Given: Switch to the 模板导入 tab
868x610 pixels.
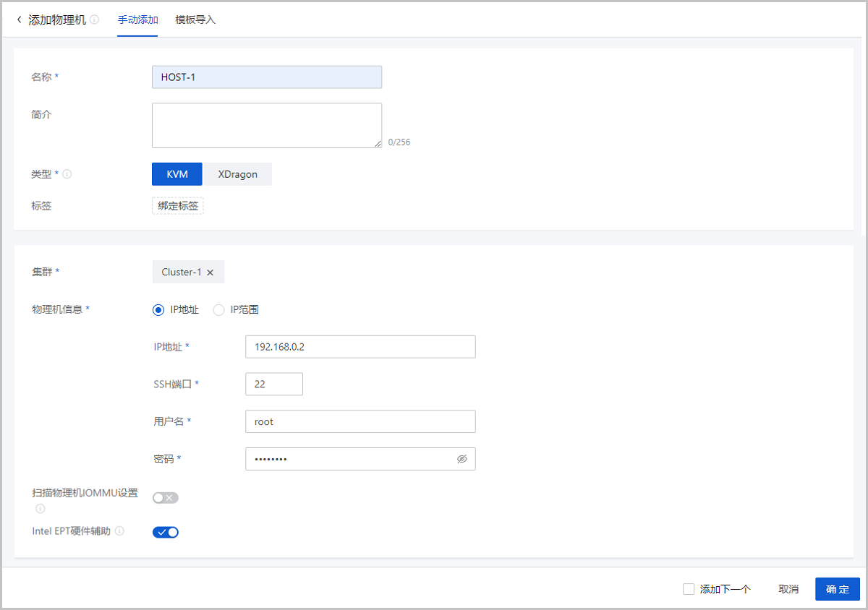Looking at the screenshot, I should [195, 20].
